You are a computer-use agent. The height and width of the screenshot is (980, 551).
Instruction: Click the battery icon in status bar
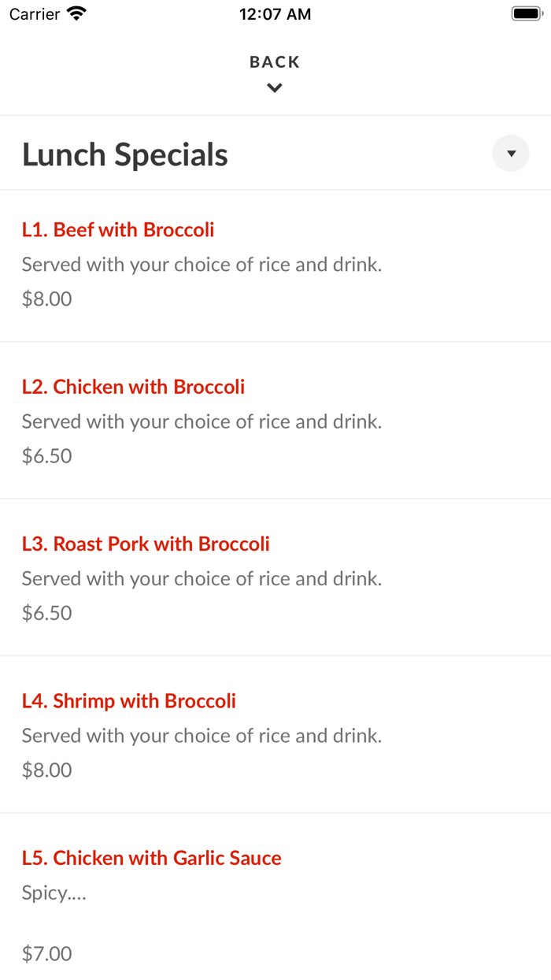coord(527,13)
